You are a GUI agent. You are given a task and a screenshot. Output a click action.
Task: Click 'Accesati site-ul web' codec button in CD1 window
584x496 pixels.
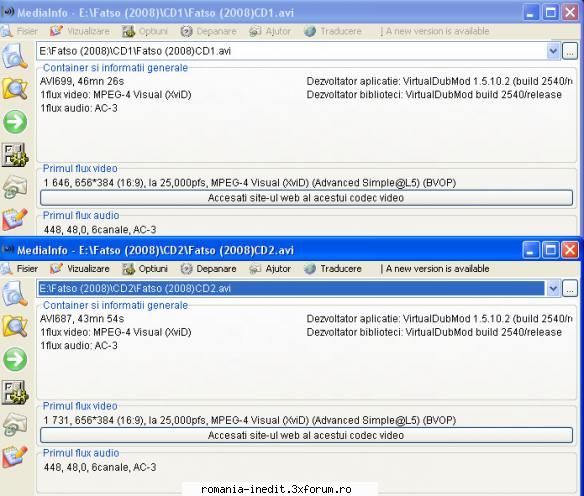pos(306,198)
